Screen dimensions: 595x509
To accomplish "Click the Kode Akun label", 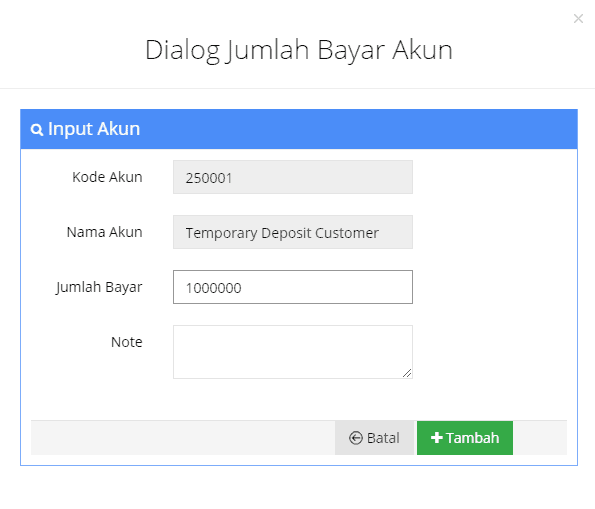I will (107, 177).
